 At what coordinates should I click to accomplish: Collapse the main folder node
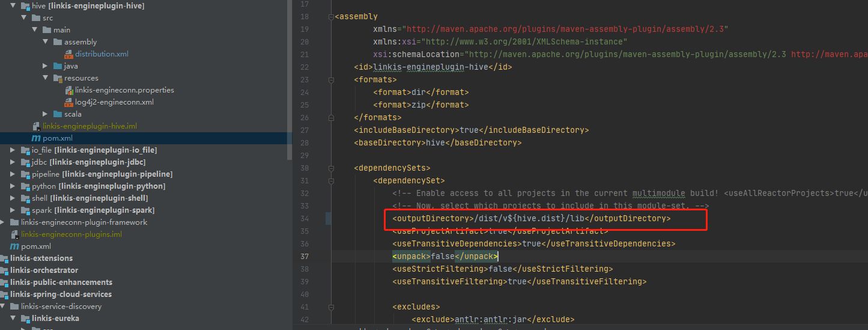(x=34, y=29)
